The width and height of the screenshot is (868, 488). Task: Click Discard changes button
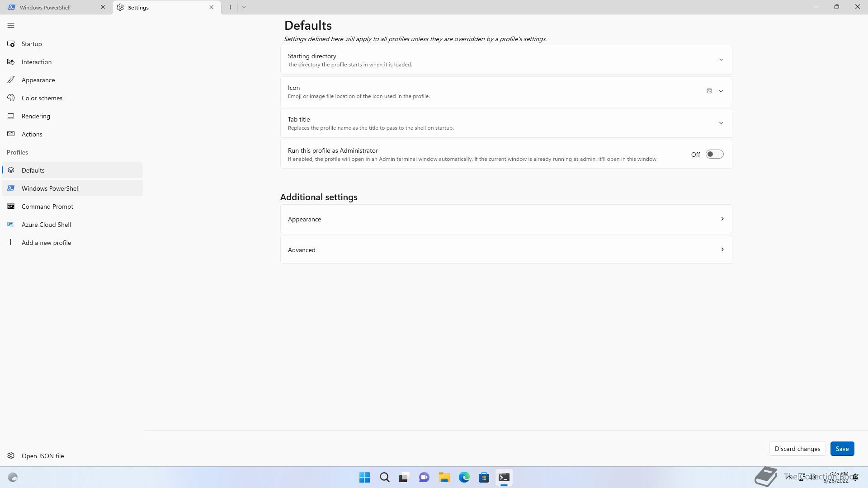click(797, 449)
